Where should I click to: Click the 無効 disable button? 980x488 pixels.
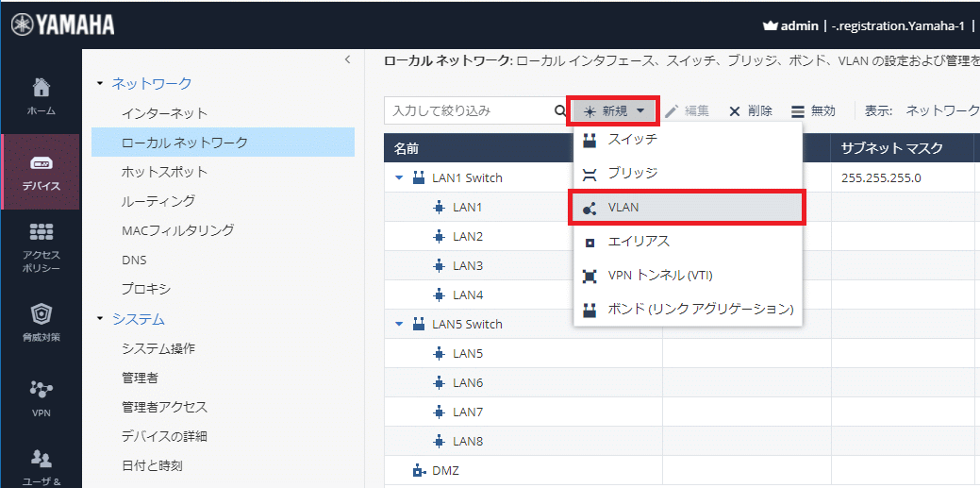click(813, 111)
